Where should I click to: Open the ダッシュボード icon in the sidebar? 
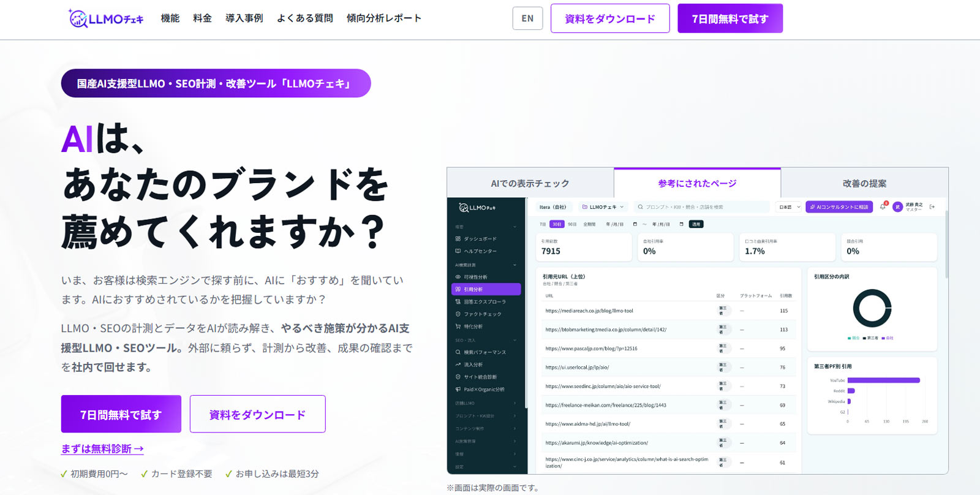[458, 239]
